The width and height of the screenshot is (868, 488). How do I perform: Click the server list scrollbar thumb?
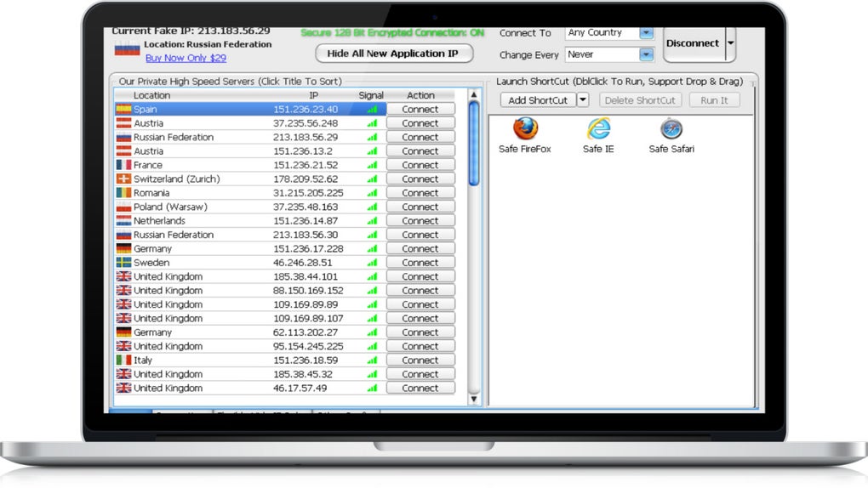474,144
